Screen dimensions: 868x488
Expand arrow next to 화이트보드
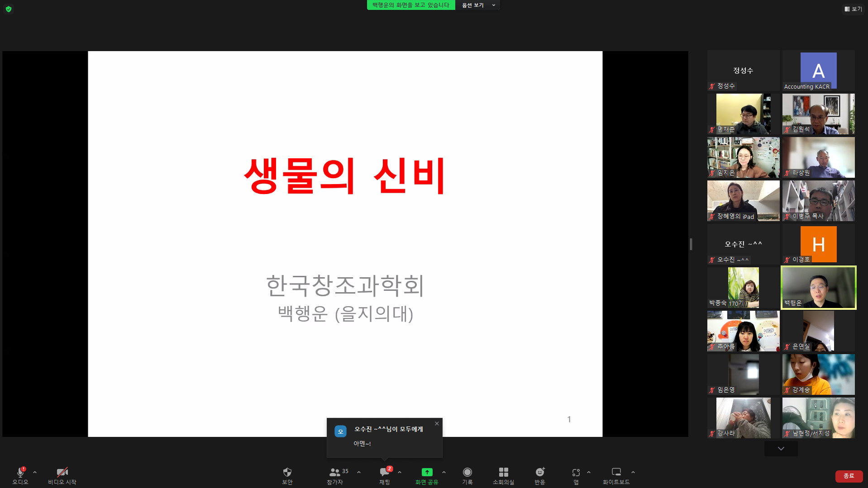[633, 472]
